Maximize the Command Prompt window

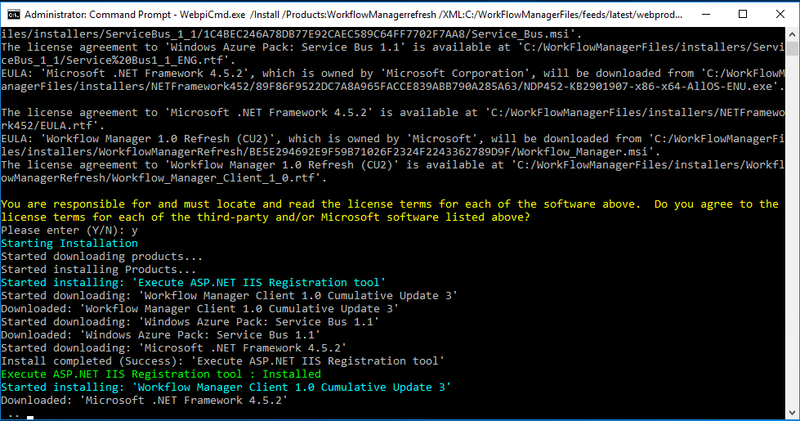(743, 14)
